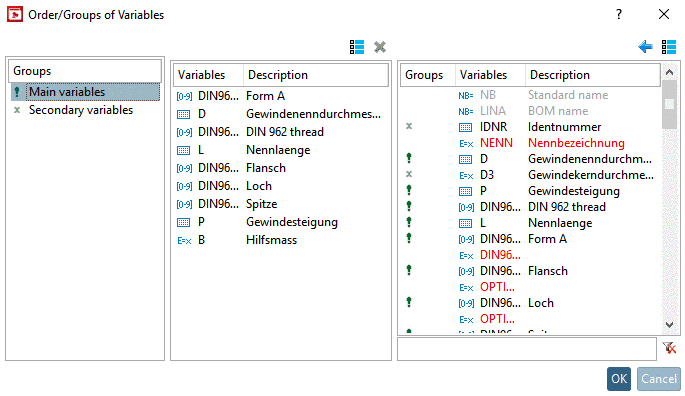Select the Hilfsmass row B
685x396 pixels.
pyautogui.click(x=280, y=240)
